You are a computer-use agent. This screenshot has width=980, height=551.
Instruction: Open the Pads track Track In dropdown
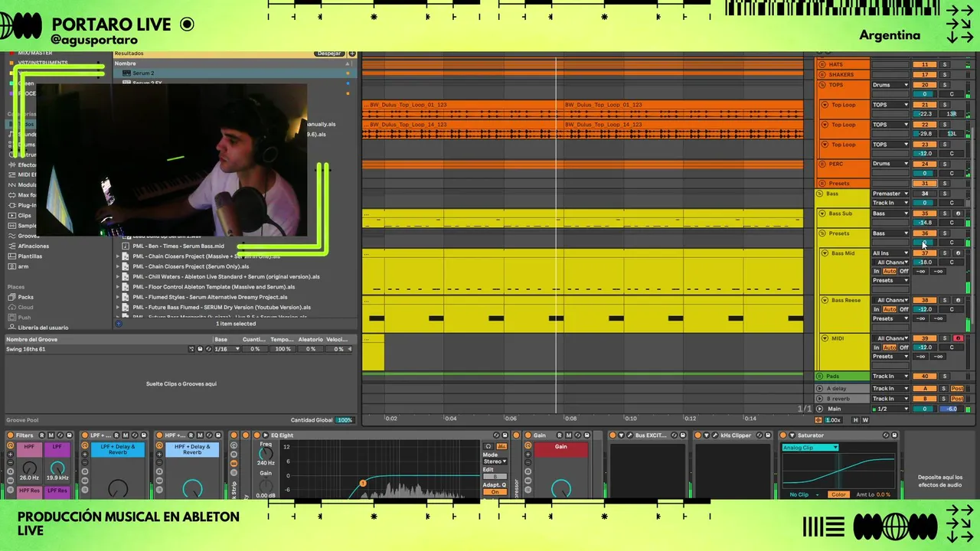[x=890, y=377]
